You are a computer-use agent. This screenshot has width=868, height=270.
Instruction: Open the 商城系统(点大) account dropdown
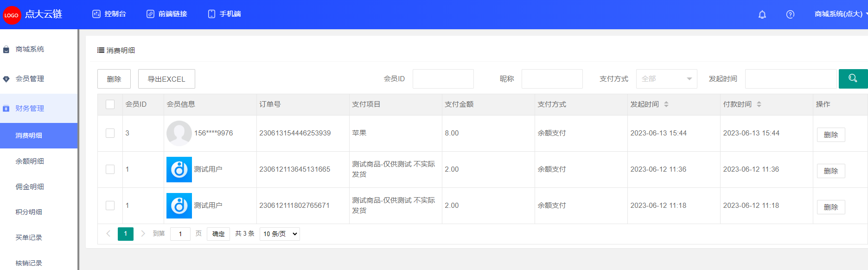(841, 14)
